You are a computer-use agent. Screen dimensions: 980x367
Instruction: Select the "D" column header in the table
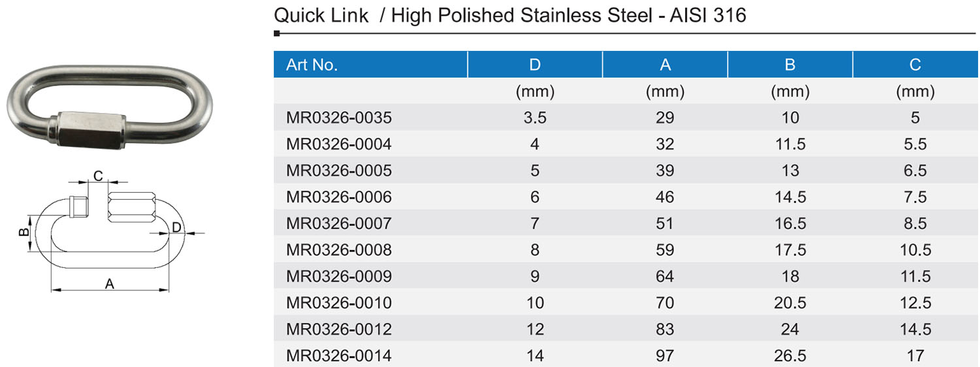click(x=534, y=65)
